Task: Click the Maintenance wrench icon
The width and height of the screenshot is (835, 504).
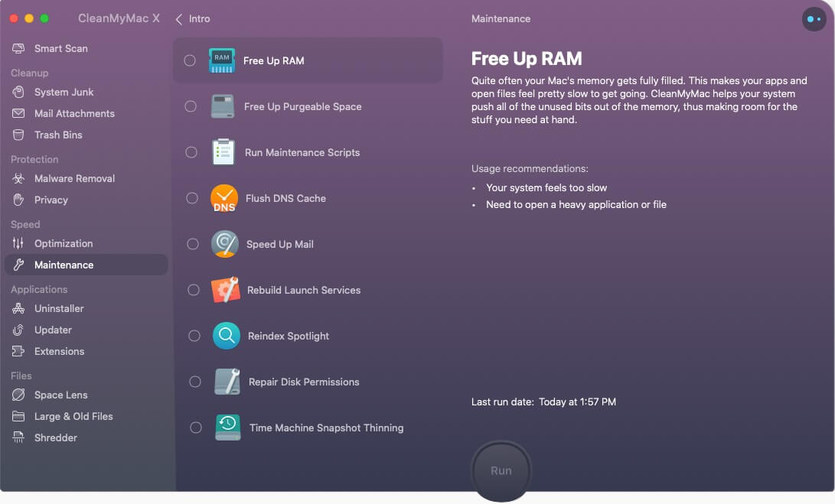Action: 18,265
